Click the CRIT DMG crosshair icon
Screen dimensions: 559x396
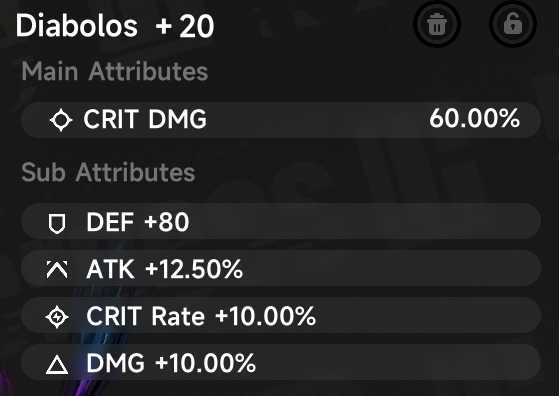click(61, 120)
